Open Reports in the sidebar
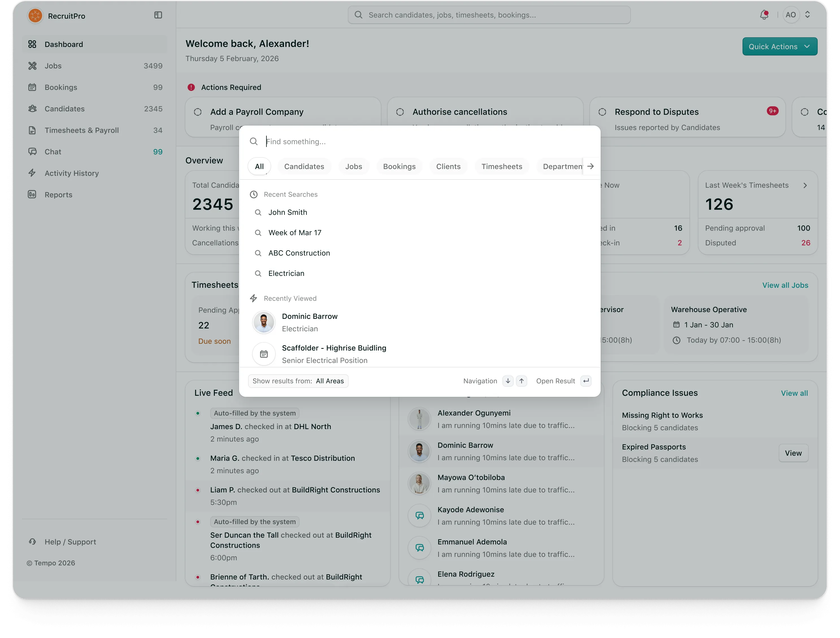Image resolution: width=840 pixels, height=638 pixels. point(95,194)
